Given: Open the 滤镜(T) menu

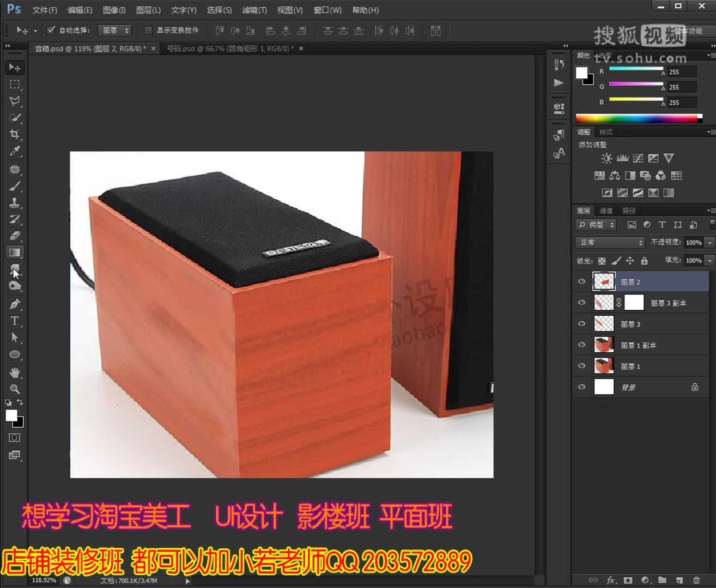Looking at the screenshot, I should [x=254, y=10].
